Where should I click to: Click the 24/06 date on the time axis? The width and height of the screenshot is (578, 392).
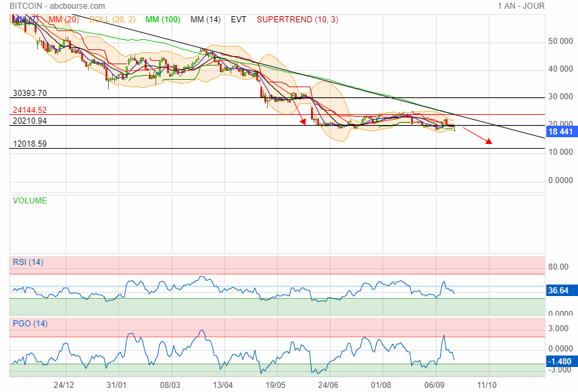click(x=328, y=384)
